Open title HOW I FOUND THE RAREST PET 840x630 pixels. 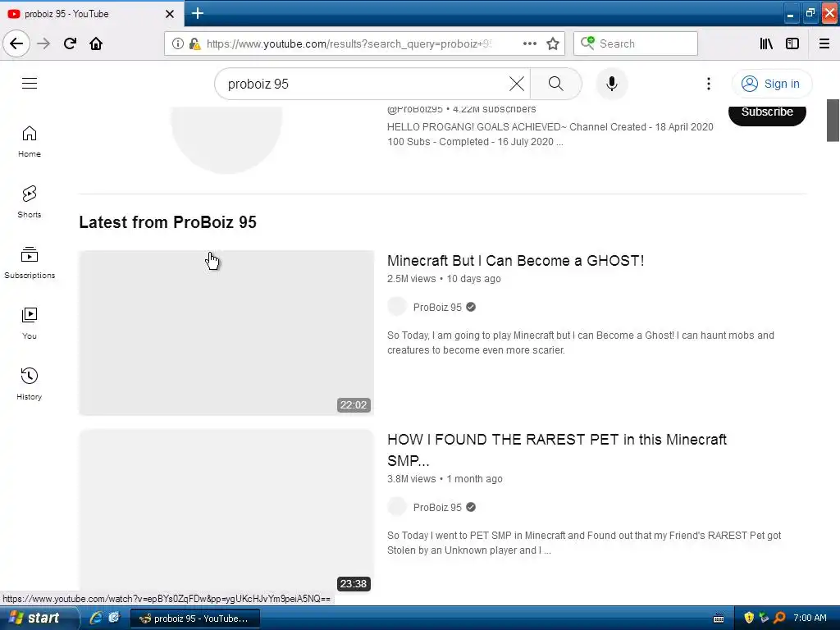(557, 450)
